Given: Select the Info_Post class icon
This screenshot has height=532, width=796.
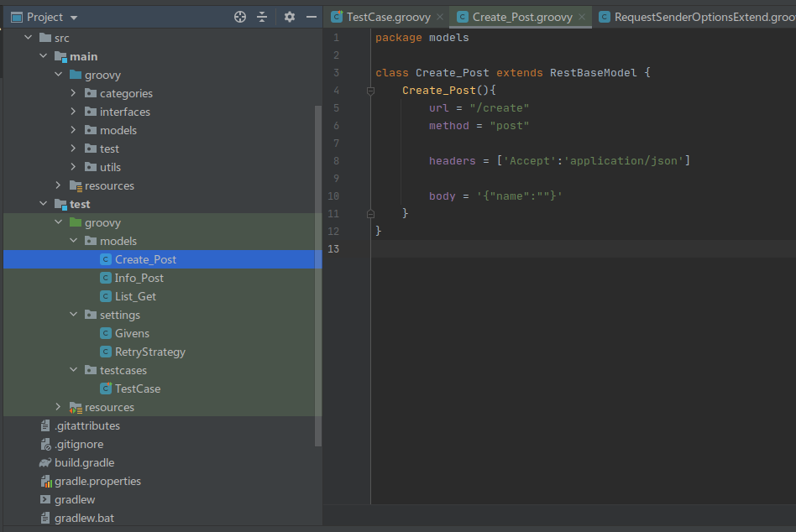Looking at the screenshot, I should tap(106, 278).
